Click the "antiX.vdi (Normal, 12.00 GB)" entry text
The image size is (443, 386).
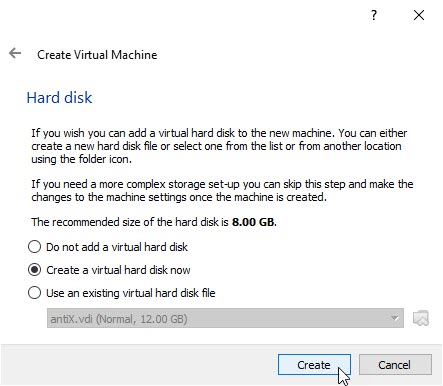tap(119, 319)
